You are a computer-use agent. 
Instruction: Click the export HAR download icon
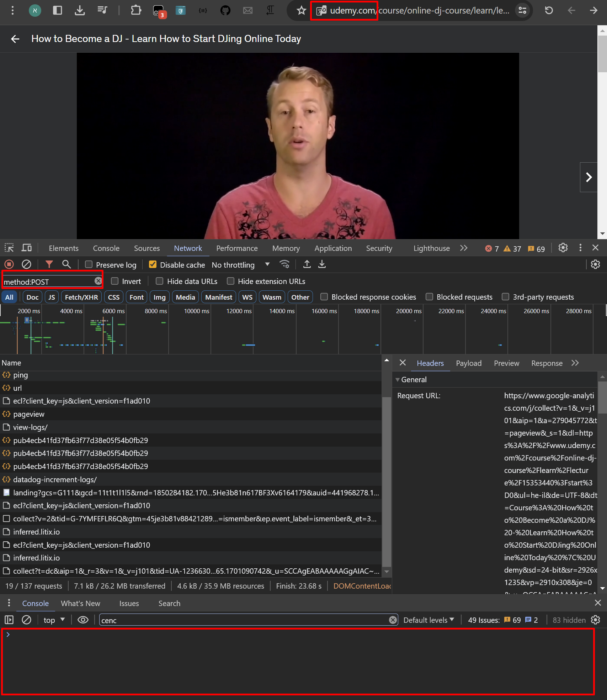[x=322, y=264]
